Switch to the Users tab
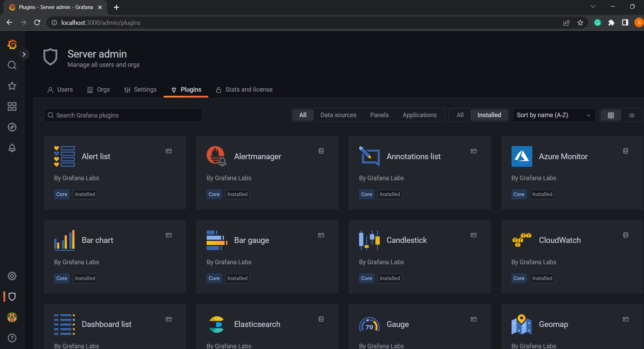 [60, 90]
